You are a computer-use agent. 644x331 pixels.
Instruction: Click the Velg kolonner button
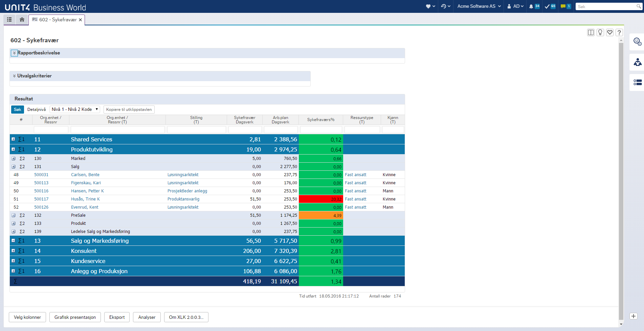pyautogui.click(x=27, y=317)
